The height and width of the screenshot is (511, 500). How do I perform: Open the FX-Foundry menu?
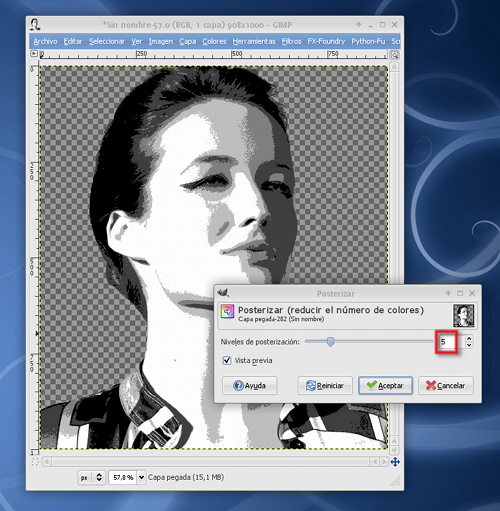(x=326, y=41)
